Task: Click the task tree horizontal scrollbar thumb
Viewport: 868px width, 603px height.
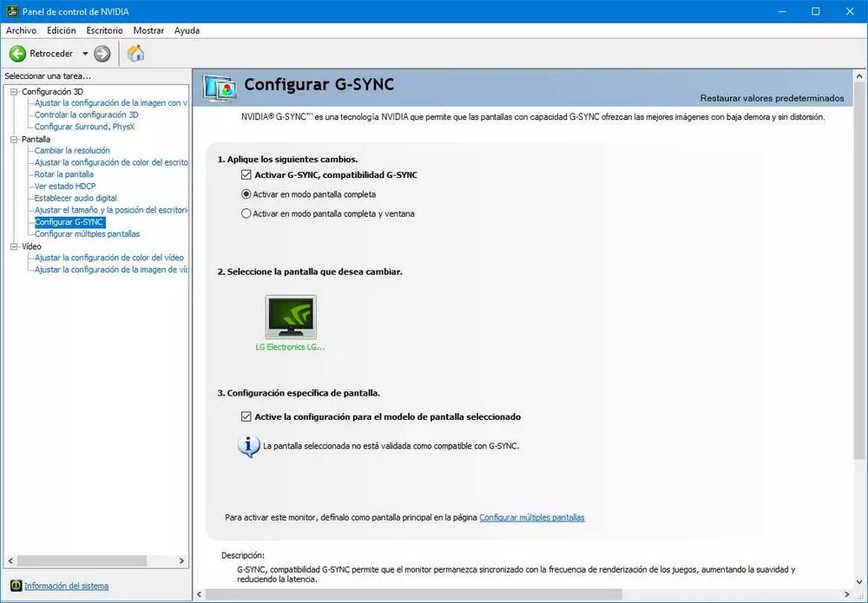Action: (x=82, y=561)
